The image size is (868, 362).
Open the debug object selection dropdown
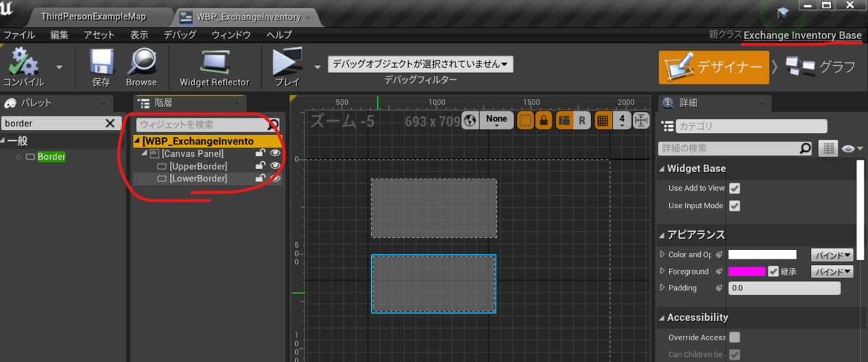pyautogui.click(x=420, y=64)
